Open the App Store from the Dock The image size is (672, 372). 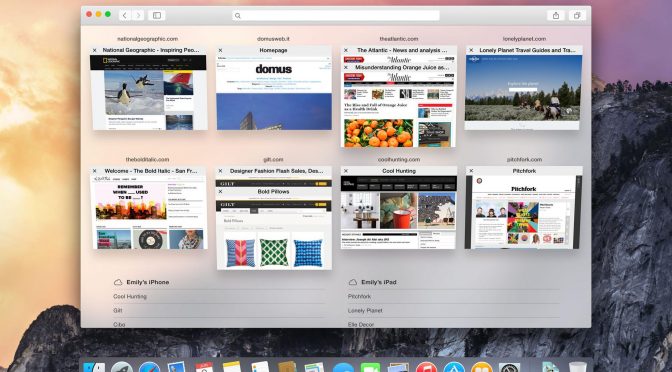[454, 368]
